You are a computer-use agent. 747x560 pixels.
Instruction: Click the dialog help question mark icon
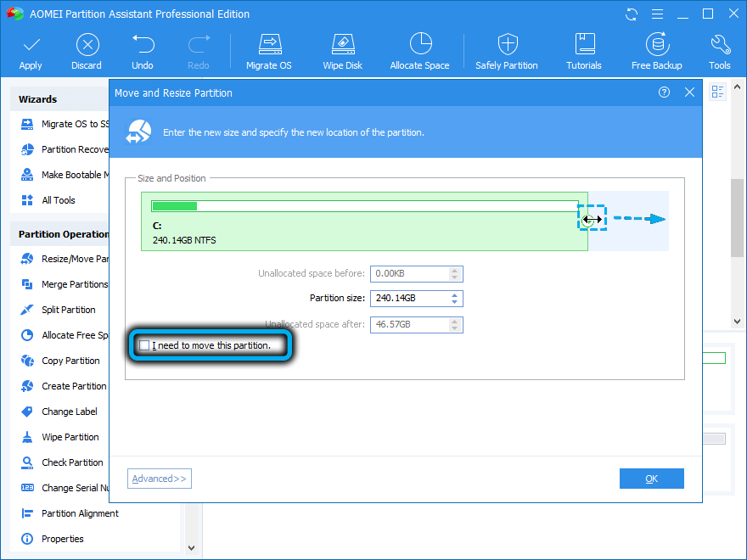tap(664, 92)
